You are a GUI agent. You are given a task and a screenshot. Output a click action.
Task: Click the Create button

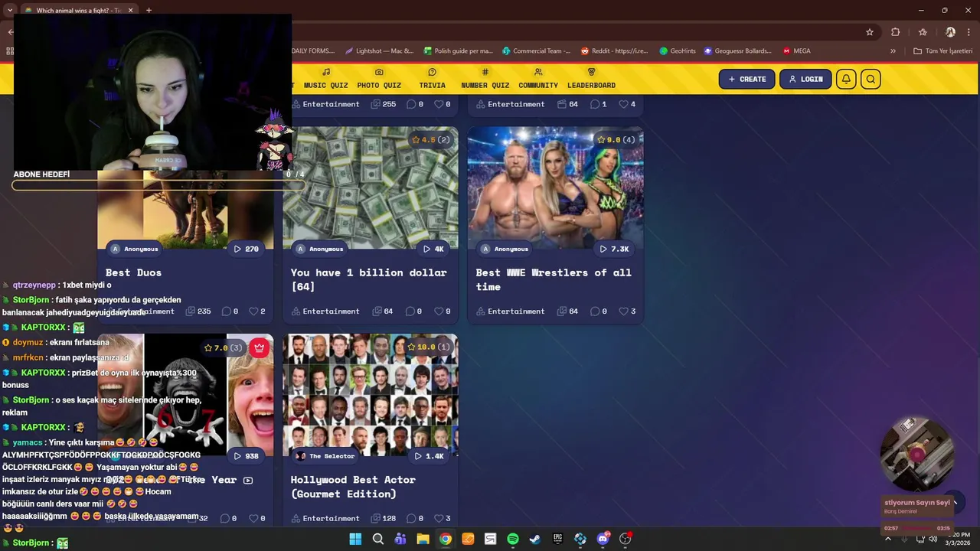pos(746,79)
